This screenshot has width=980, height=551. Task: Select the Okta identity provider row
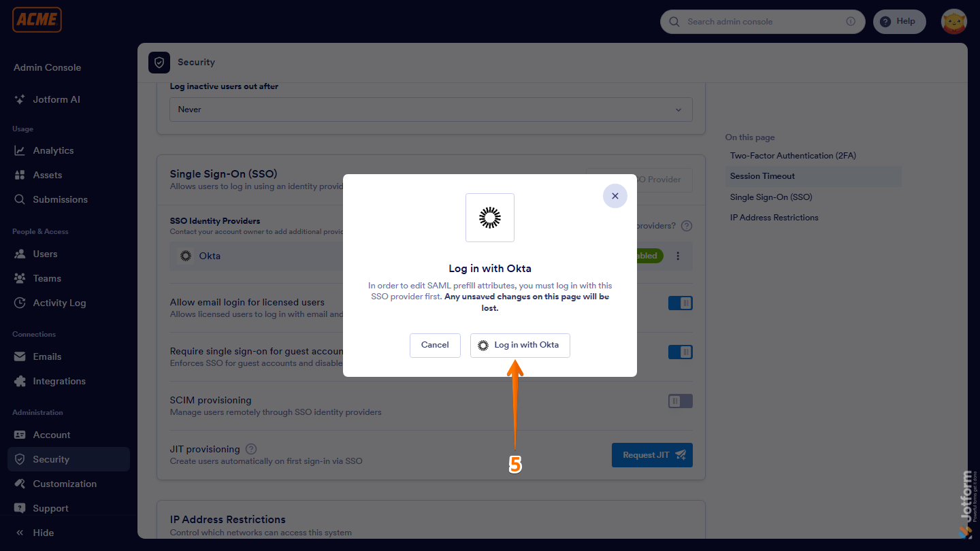coord(431,256)
